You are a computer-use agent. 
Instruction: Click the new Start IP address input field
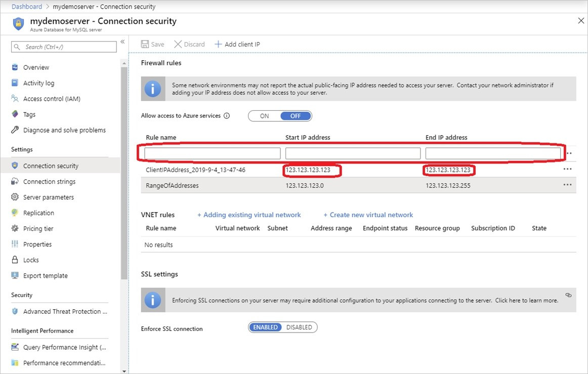(x=353, y=153)
